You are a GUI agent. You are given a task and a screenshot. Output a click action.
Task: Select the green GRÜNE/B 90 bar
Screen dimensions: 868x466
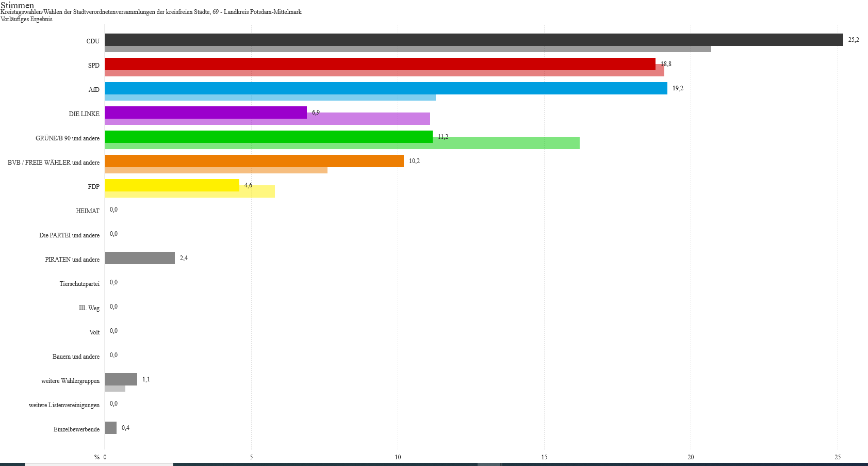[269, 137]
